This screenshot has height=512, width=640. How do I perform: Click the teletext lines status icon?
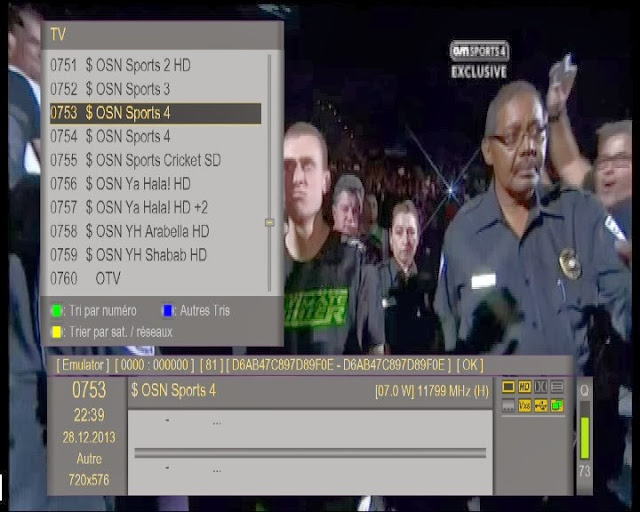(557, 386)
